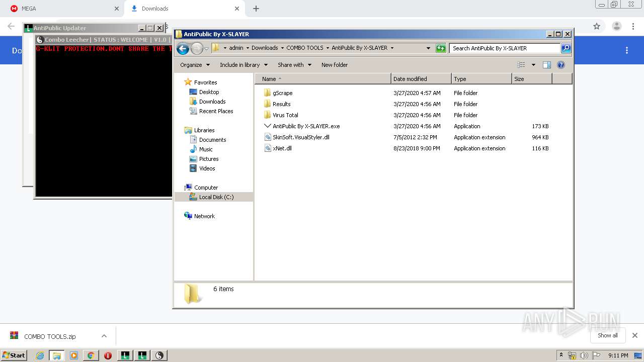Click the Downloads breadcrumb segment
644x362 pixels.
tap(265, 48)
